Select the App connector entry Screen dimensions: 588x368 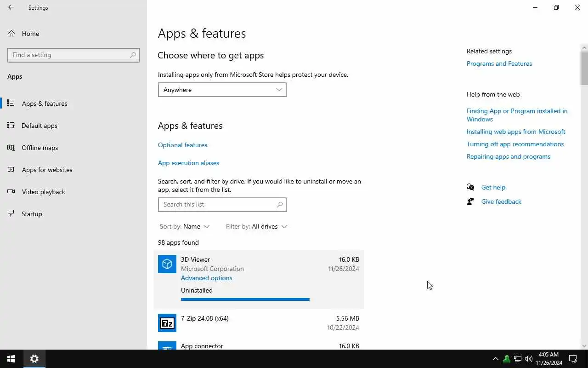259,343
